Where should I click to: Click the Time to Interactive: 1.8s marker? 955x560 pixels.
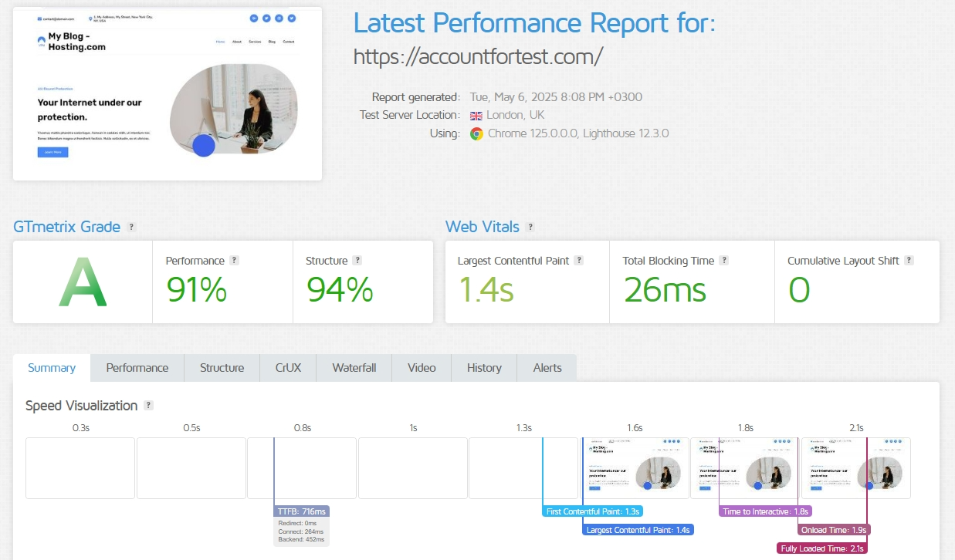(766, 511)
